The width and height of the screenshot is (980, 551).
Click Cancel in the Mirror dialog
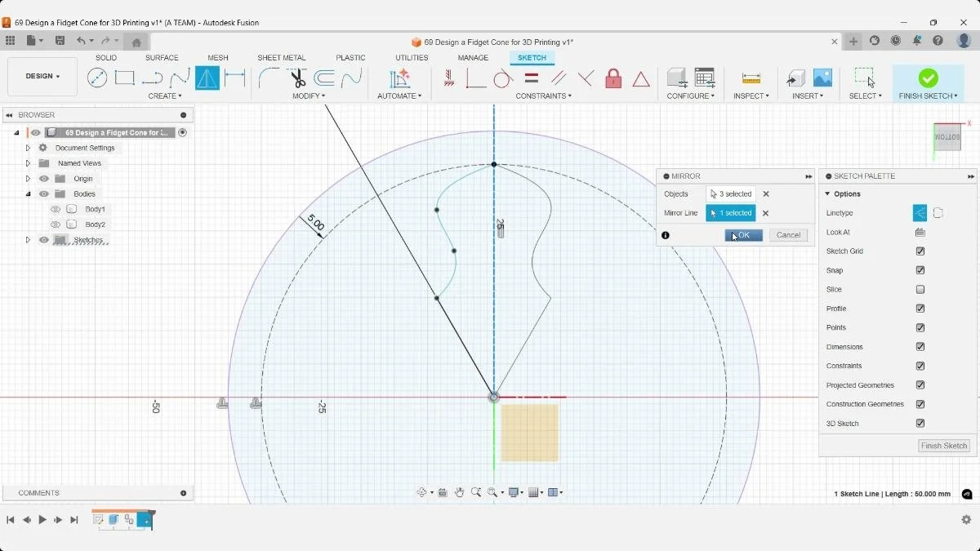coord(788,235)
